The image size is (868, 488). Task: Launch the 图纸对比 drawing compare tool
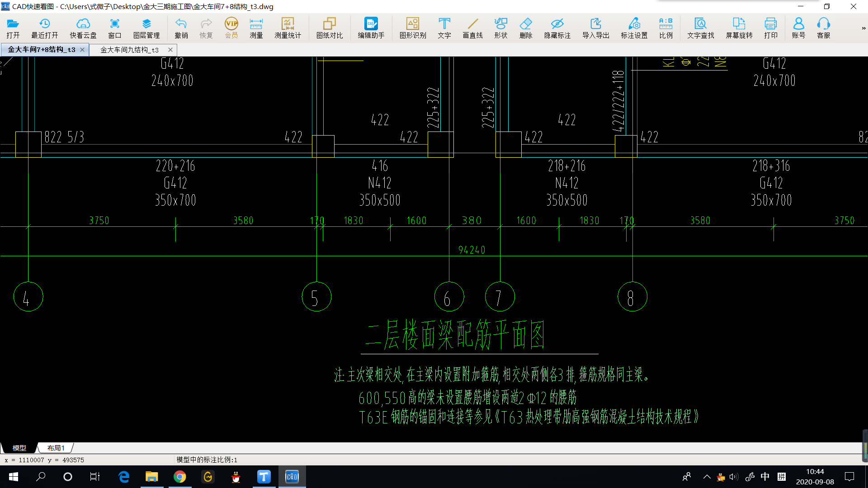tap(330, 27)
